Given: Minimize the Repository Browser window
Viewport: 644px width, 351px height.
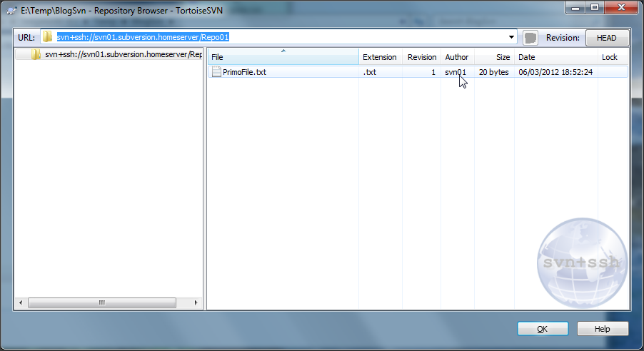Looking at the screenshot, I should pyautogui.click(x=575, y=7).
